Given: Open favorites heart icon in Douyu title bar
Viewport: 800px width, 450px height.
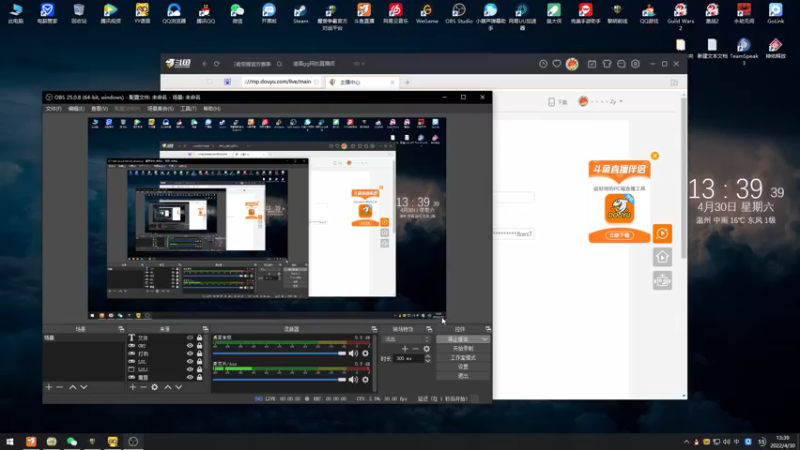Looking at the screenshot, I should tap(557, 64).
